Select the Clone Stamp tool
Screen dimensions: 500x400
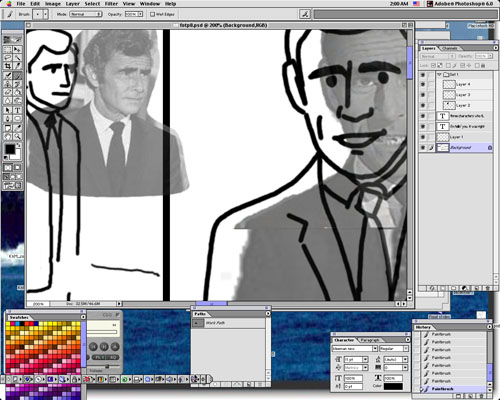click(x=8, y=84)
